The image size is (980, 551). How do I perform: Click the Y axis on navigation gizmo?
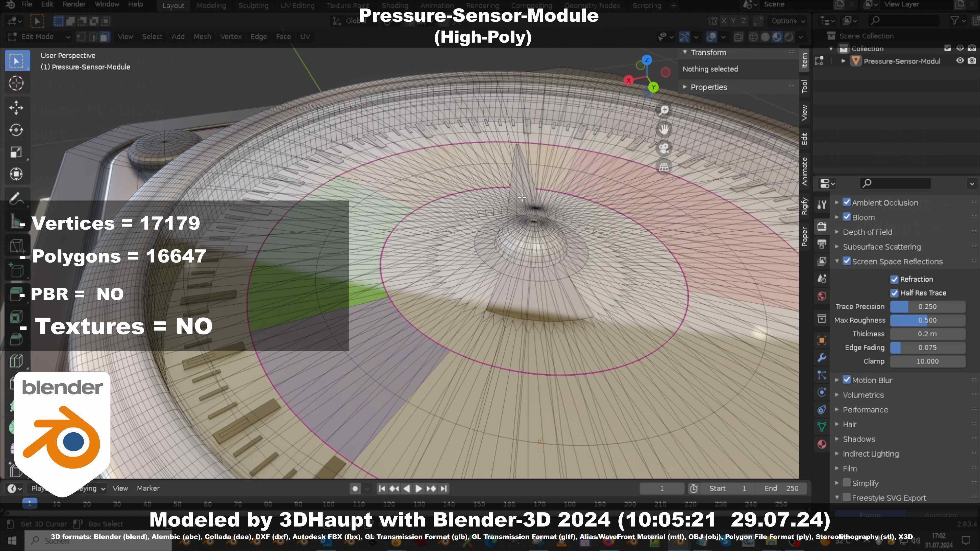coord(653,87)
